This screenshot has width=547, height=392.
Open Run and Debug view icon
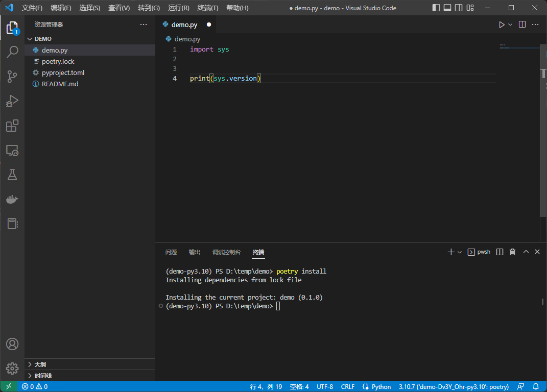click(12, 101)
